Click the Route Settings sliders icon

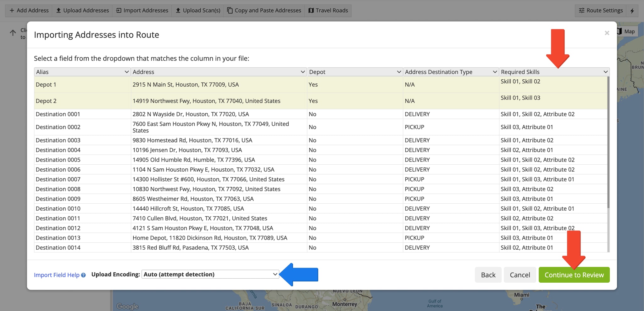click(582, 10)
